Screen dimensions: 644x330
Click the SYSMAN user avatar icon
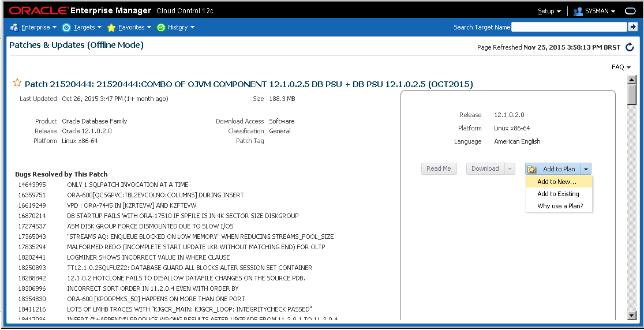click(578, 11)
